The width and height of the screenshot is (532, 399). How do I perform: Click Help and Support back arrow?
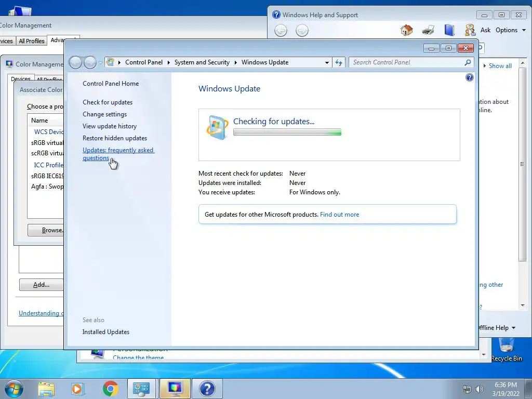click(281, 31)
